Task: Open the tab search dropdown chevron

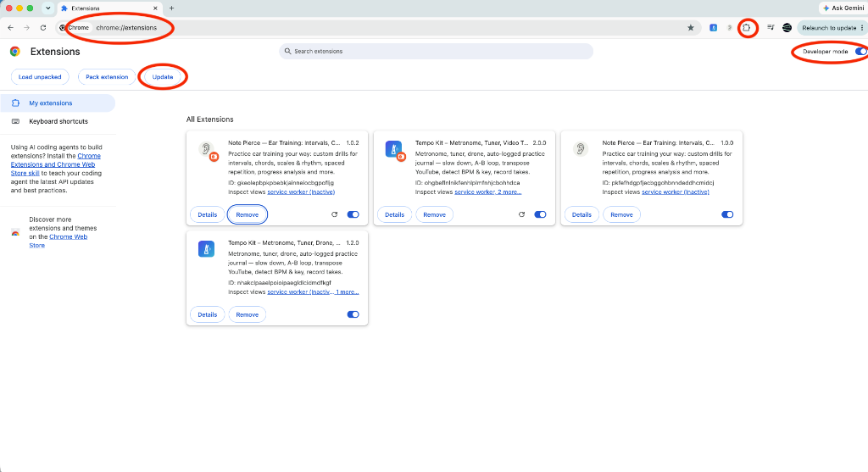Action: (48, 8)
